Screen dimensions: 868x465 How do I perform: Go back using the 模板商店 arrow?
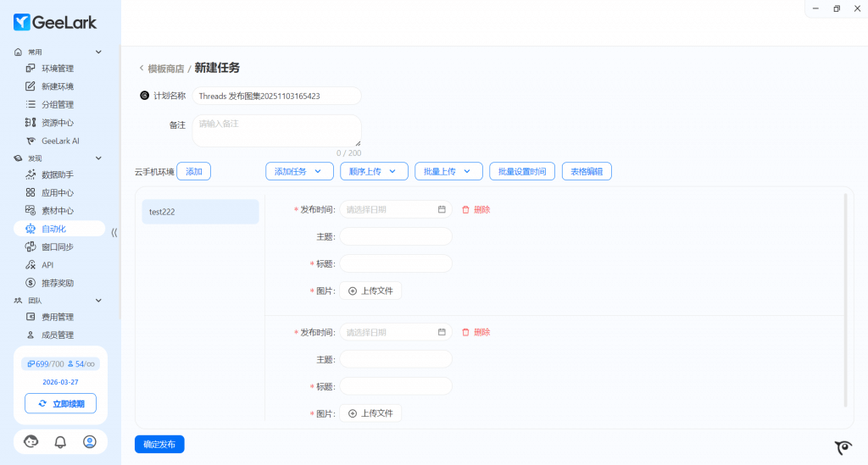142,69
